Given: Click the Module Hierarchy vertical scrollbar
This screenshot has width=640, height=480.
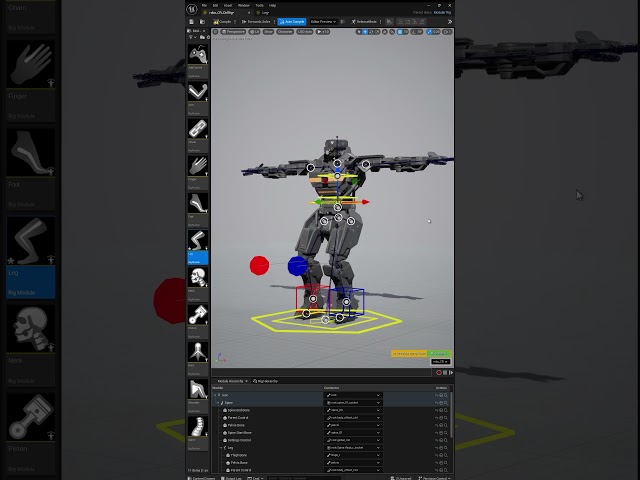Looking at the screenshot, I should 451,414.
